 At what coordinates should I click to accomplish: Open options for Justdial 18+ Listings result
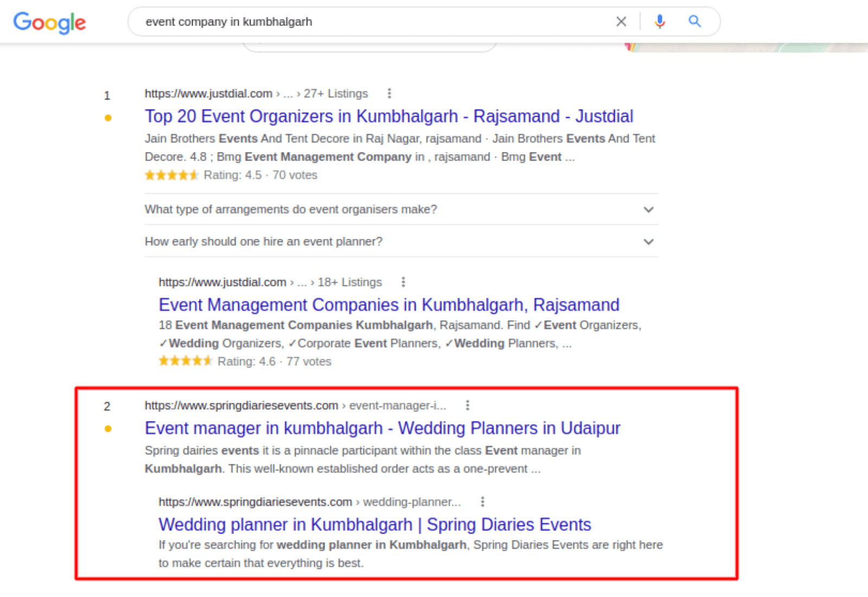[x=403, y=282]
